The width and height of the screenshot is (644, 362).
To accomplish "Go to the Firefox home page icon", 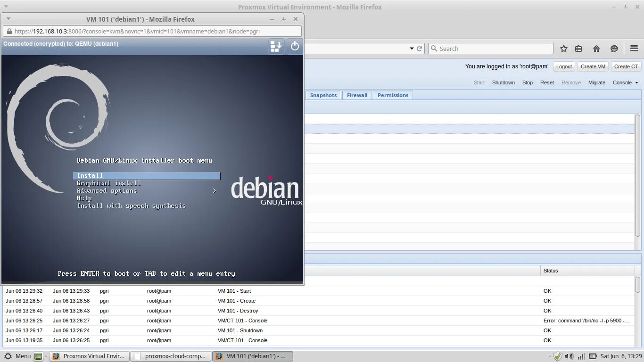I will (x=596, y=49).
